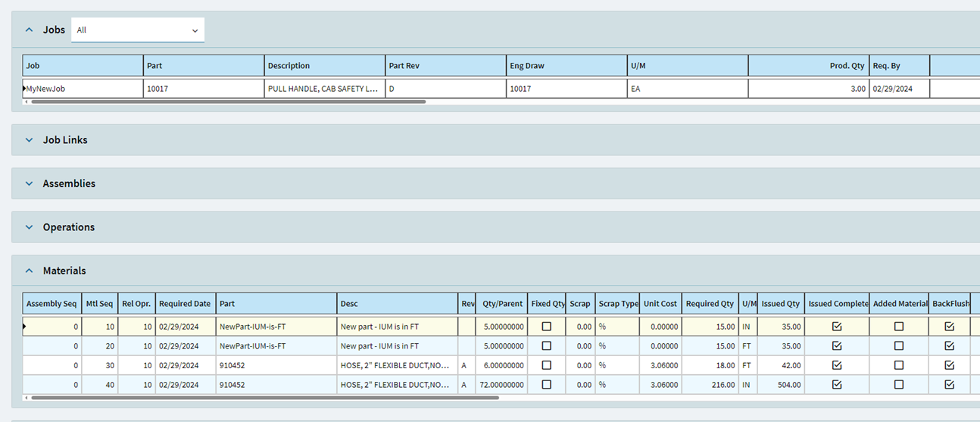Uncheck Issued Complete for Mtl Seq 20
Image resolution: width=980 pixels, height=422 pixels.
[837, 346]
